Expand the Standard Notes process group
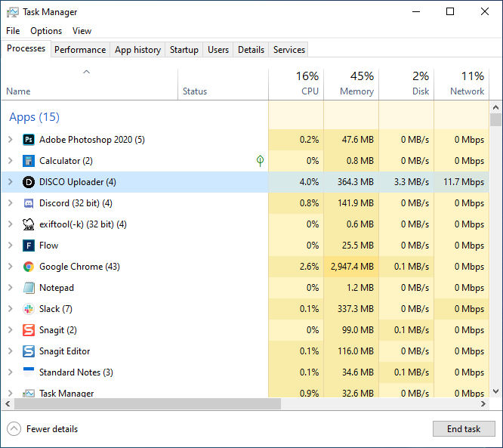The image size is (503, 448). pos(11,372)
